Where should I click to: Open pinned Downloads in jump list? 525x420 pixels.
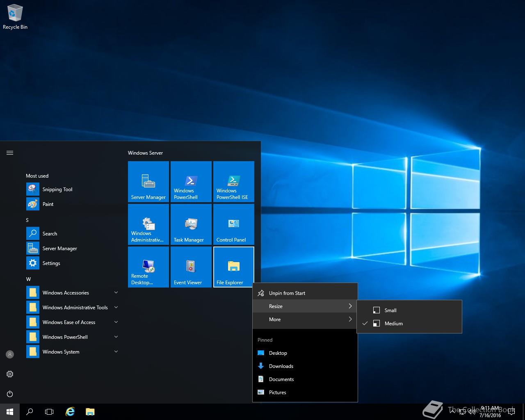(305, 366)
